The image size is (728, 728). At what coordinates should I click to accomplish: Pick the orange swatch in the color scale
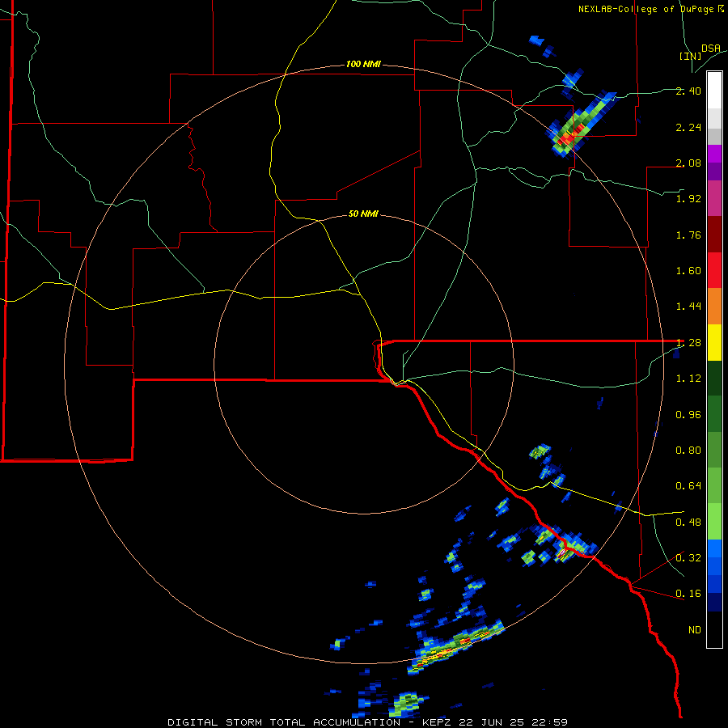714,307
